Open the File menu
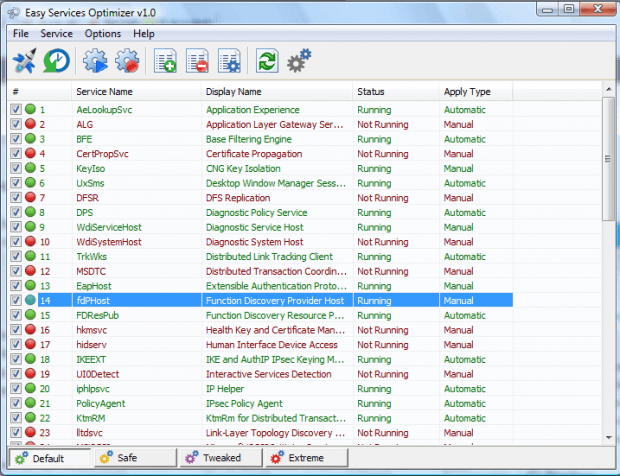Image resolution: width=620 pixels, height=476 pixels. (x=21, y=34)
